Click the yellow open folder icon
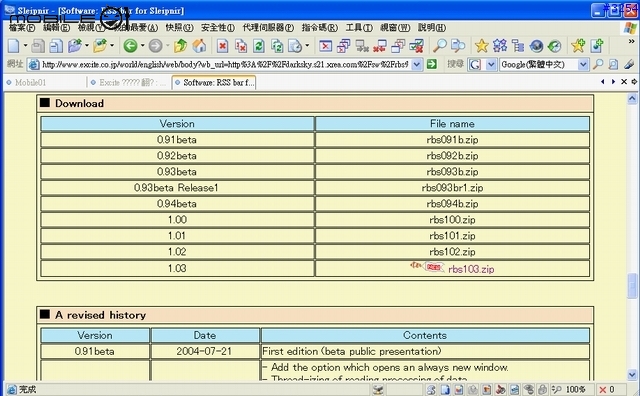Screen dimensions: 640x396 point(100,46)
